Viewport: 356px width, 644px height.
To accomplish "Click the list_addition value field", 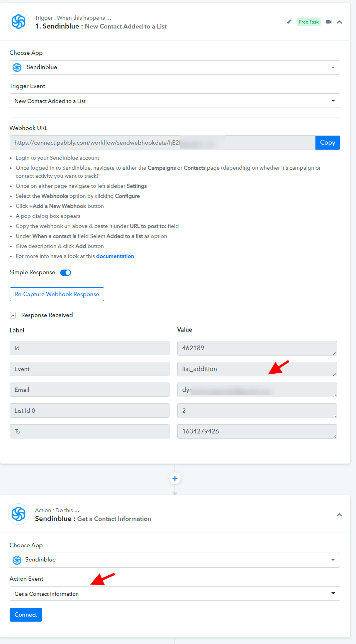I will tap(257, 369).
